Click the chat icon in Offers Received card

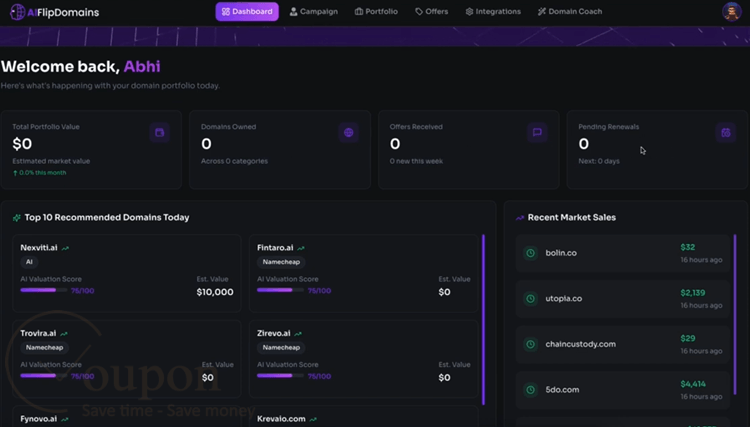537,132
